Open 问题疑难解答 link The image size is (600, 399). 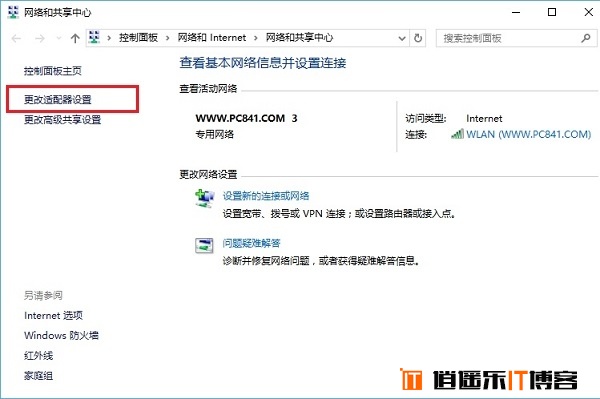251,243
